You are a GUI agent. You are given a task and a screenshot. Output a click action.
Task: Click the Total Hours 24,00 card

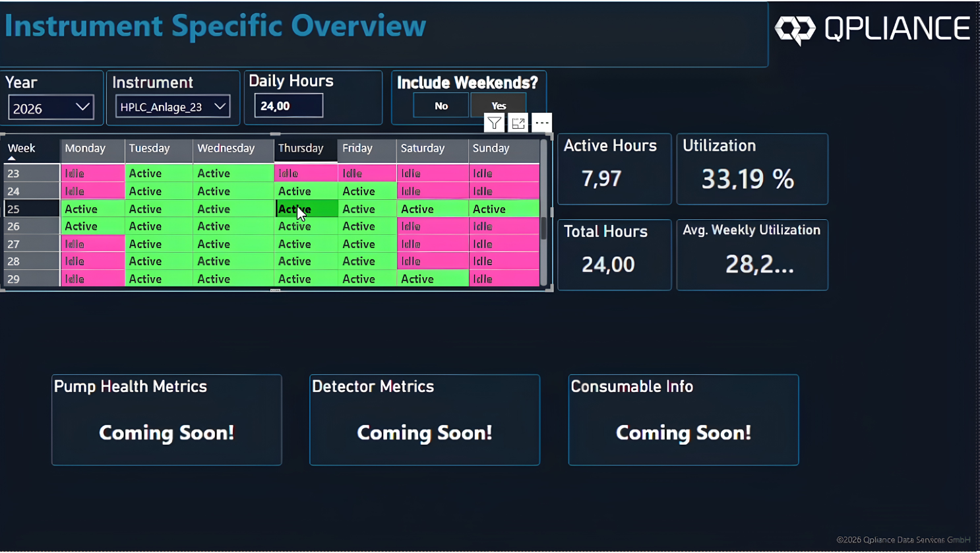(615, 255)
